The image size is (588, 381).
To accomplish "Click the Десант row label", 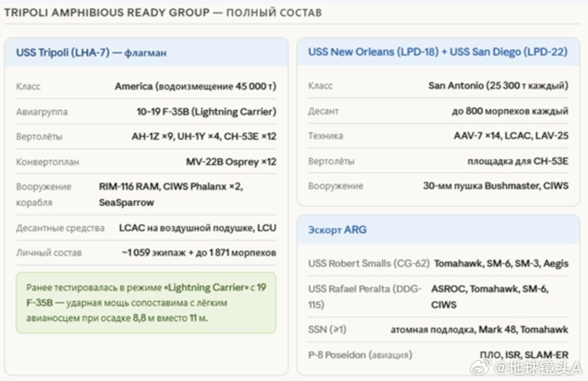I will click(x=323, y=111).
